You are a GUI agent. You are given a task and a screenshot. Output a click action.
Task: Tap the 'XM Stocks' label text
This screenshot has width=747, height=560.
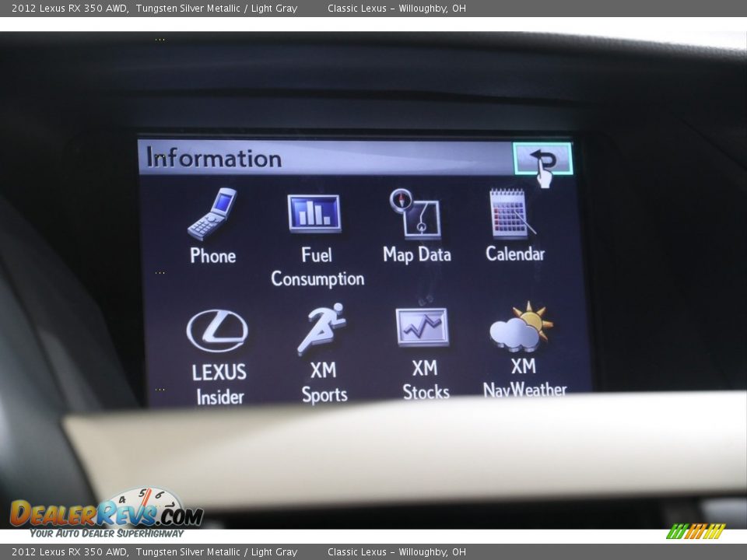pos(426,380)
